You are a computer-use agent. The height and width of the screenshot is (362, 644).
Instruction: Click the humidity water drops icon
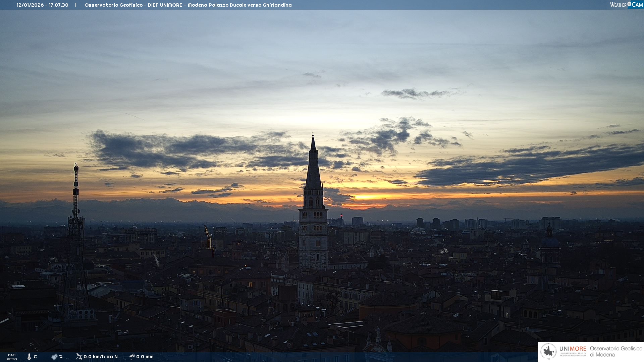[54, 357]
